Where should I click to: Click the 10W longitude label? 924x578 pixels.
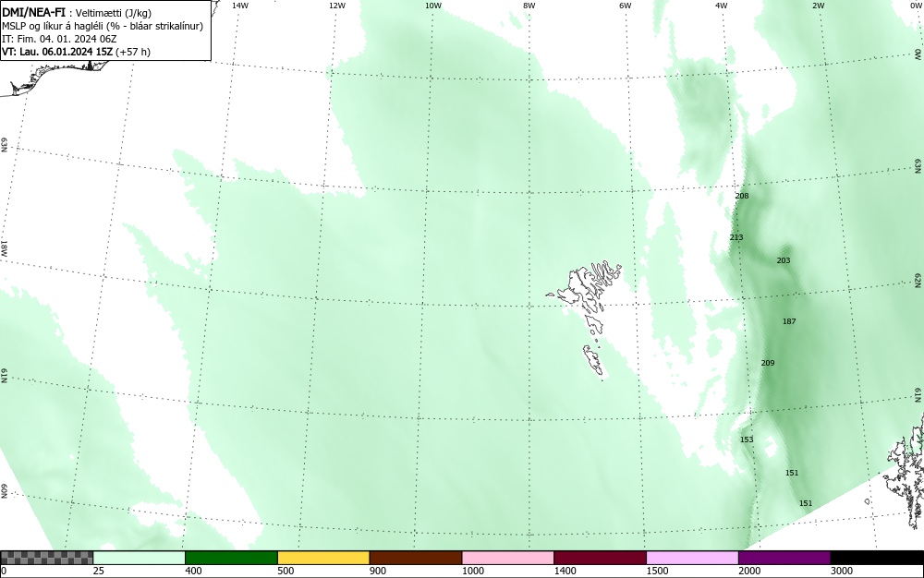pyautogui.click(x=433, y=6)
